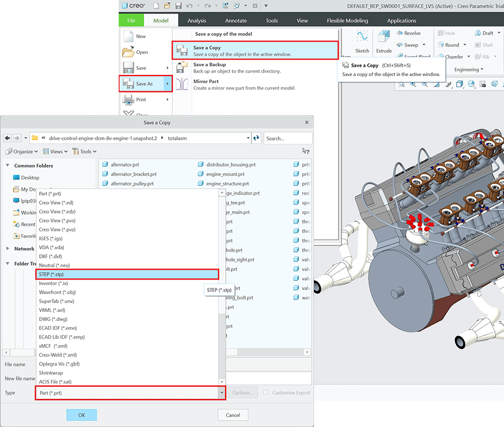Screen dimensions: 504x427
Task: Select Save a Copy menu entry
Action: (x=255, y=50)
